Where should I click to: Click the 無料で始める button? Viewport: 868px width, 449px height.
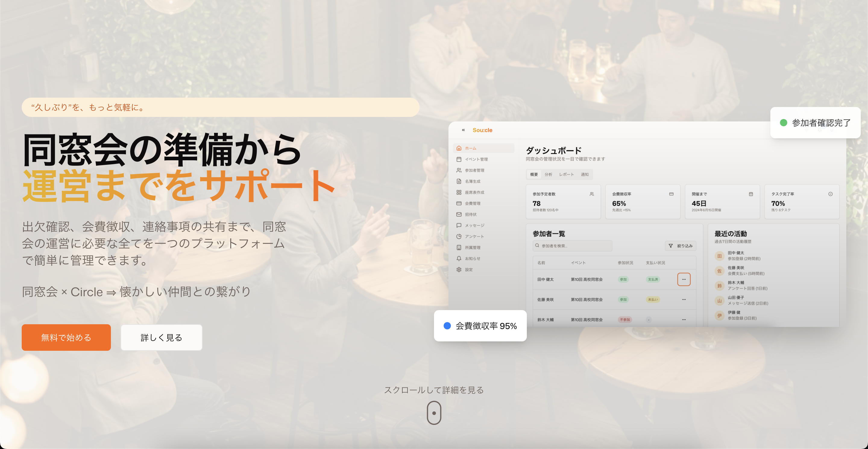[x=66, y=337]
